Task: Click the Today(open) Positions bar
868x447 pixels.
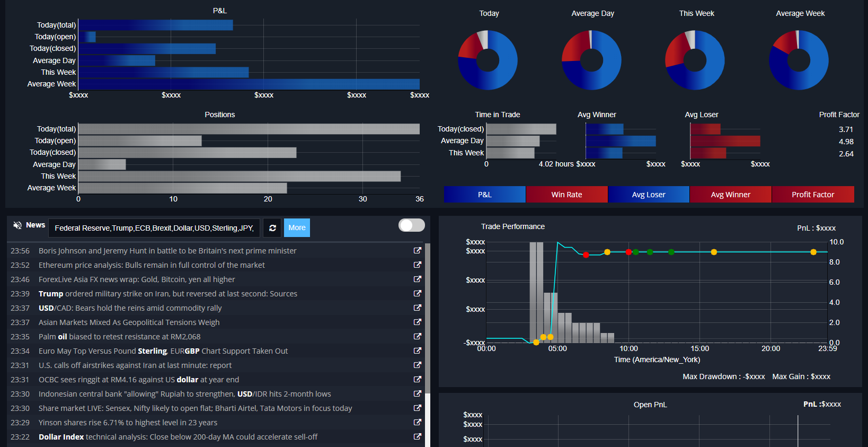Action: (140, 141)
